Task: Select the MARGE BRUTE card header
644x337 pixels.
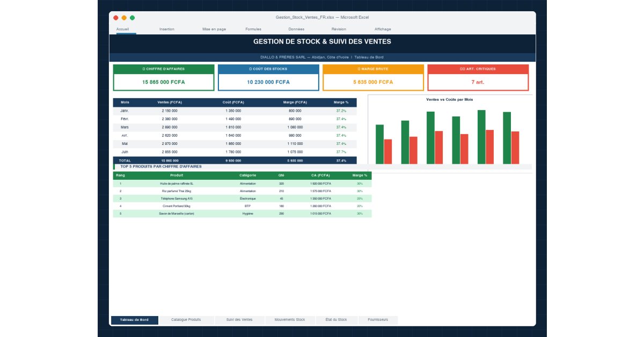Action: point(373,69)
